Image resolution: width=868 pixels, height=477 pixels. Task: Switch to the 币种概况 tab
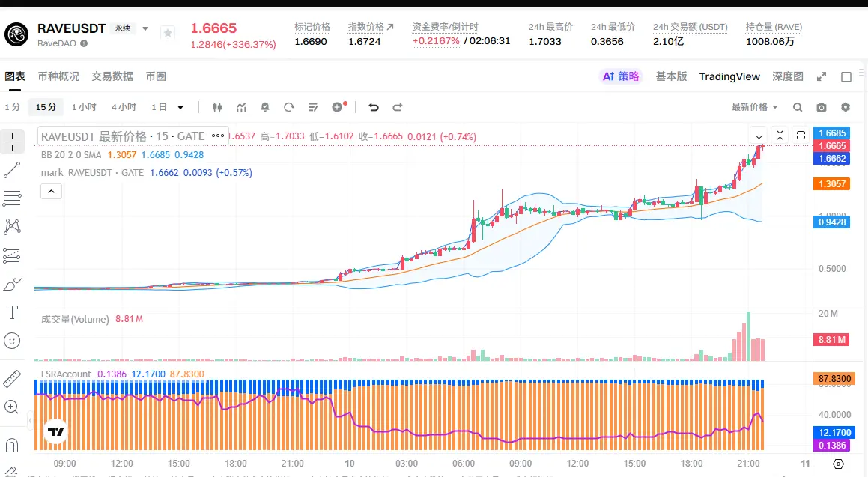58,76
